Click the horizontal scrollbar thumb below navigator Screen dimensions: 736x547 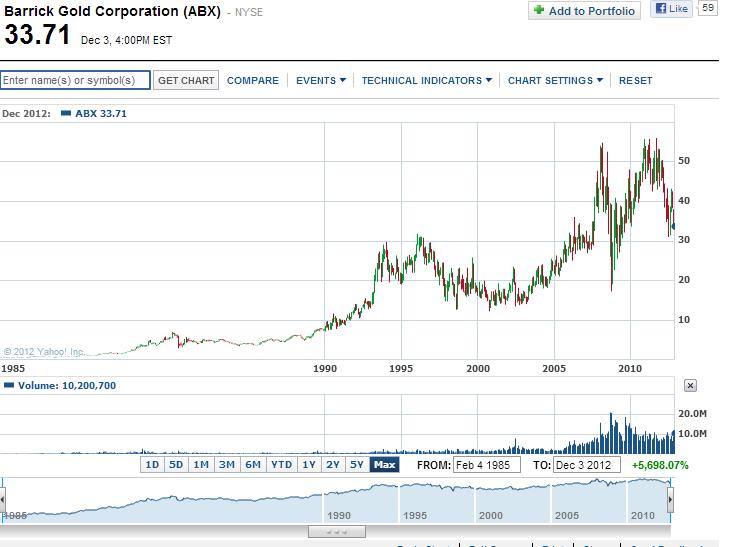(x=337, y=532)
